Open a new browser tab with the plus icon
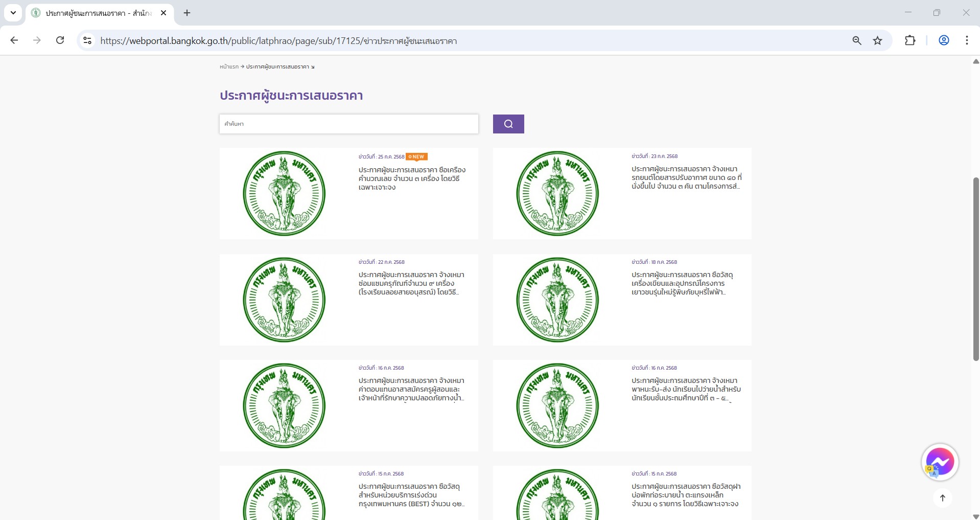This screenshot has height=520, width=980. pos(187,13)
